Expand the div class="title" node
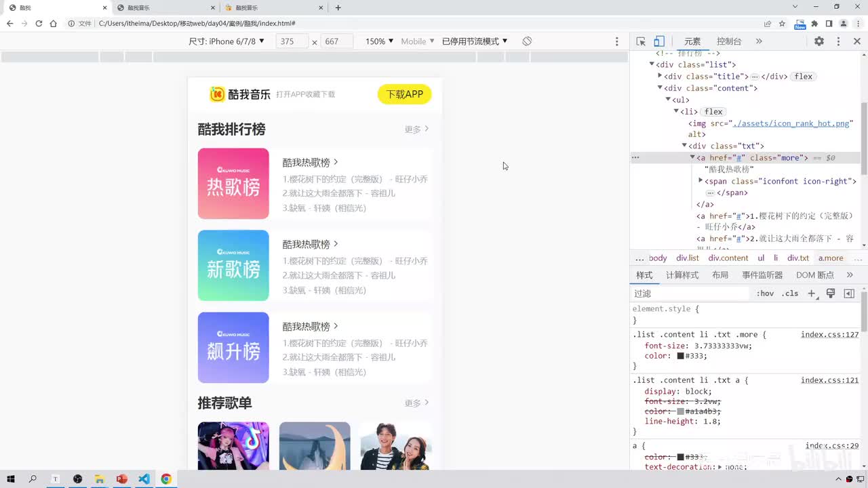 [x=660, y=76]
